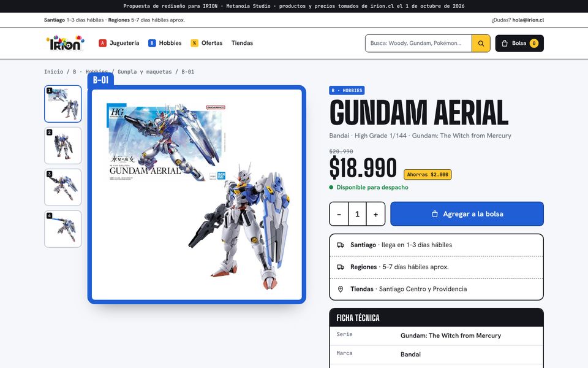The width and height of the screenshot is (588, 368).
Task: Open the Ofertas menu item
Action: [x=212, y=43]
